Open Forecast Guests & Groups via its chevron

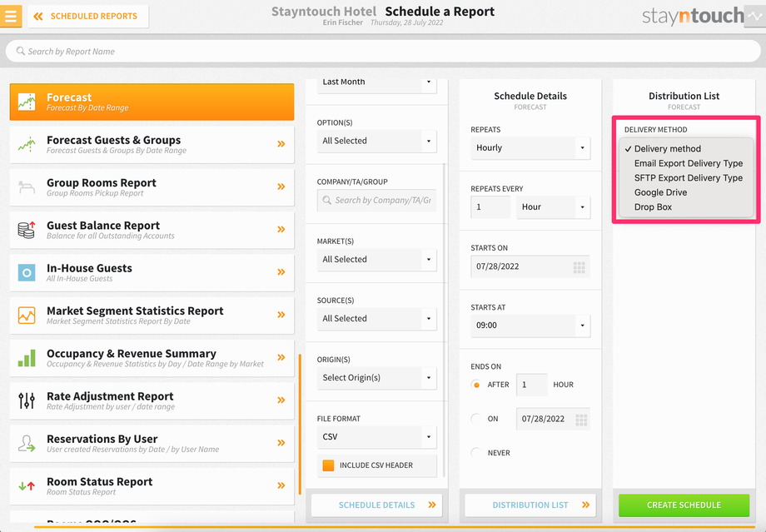pos(281,144)
